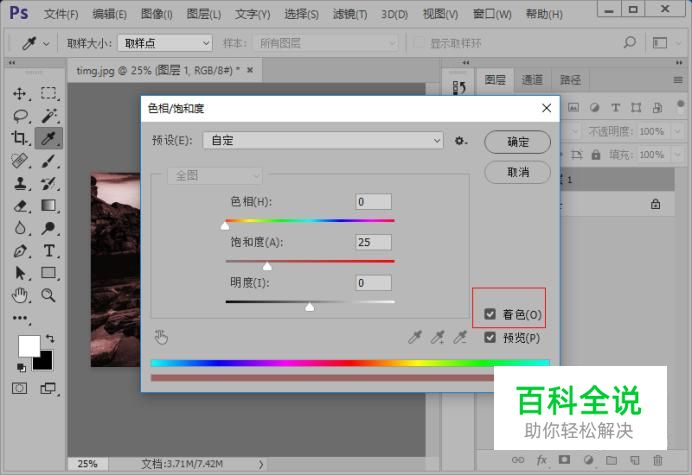This screenshot has height=475, width=692.
Task: Click the 饱和度 saturation slider handle
Action: pos(267,266)
